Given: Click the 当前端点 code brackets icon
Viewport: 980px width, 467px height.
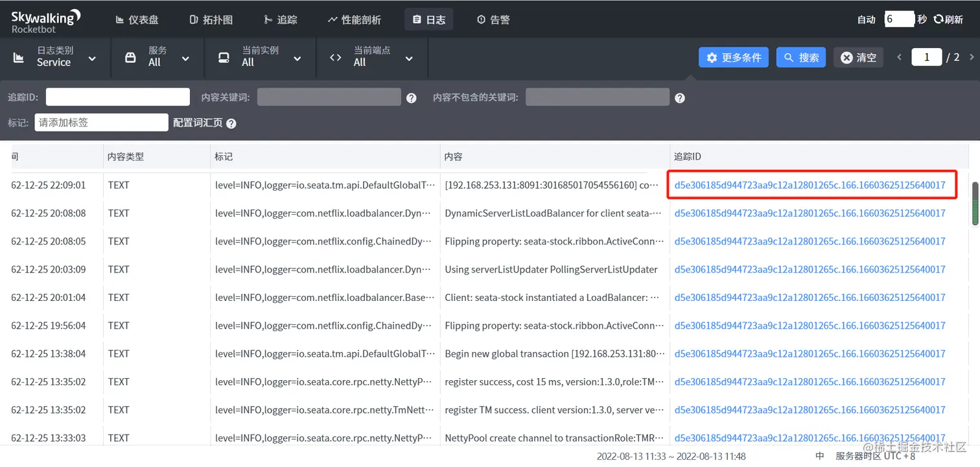Looking at the screenshot, I should point(335,58).
